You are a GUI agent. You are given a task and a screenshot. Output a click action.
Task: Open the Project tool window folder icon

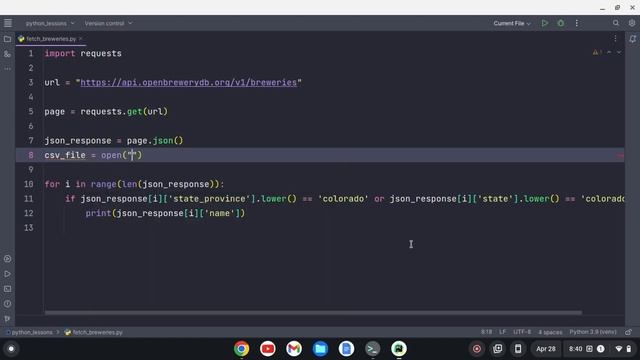[7, 39]
